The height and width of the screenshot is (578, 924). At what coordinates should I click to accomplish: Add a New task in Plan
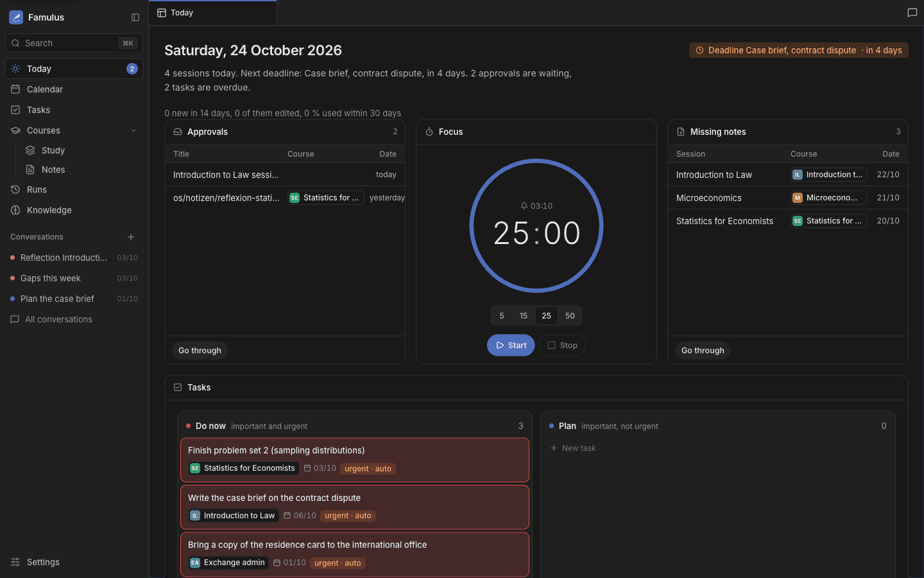(573, 448)
